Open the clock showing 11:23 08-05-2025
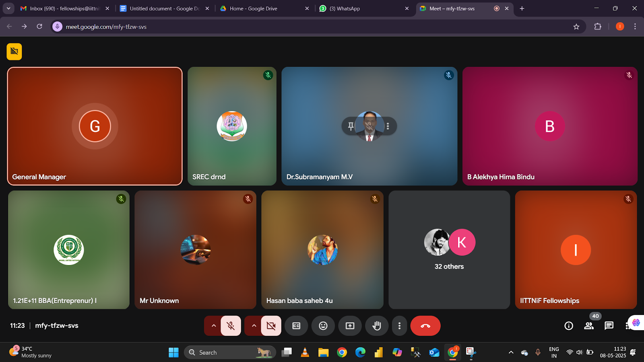This screenshot has width=644, height=362. coord(613,352)
